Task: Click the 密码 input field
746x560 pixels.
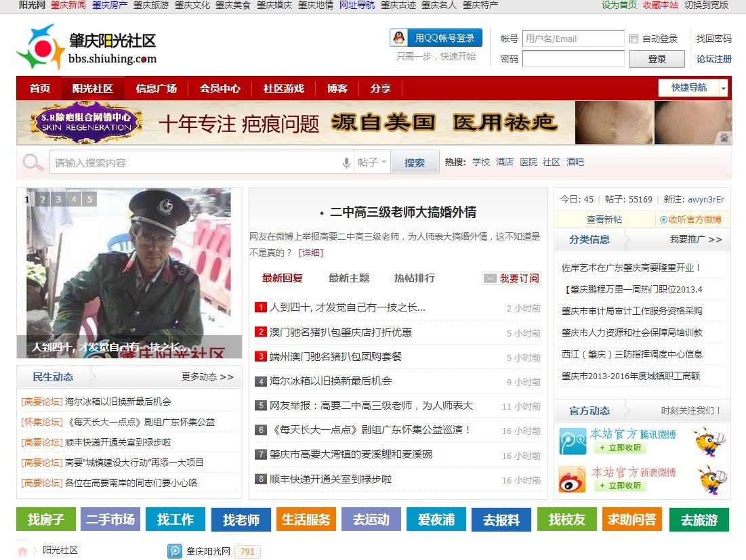Action: click(x=573, y=59)
